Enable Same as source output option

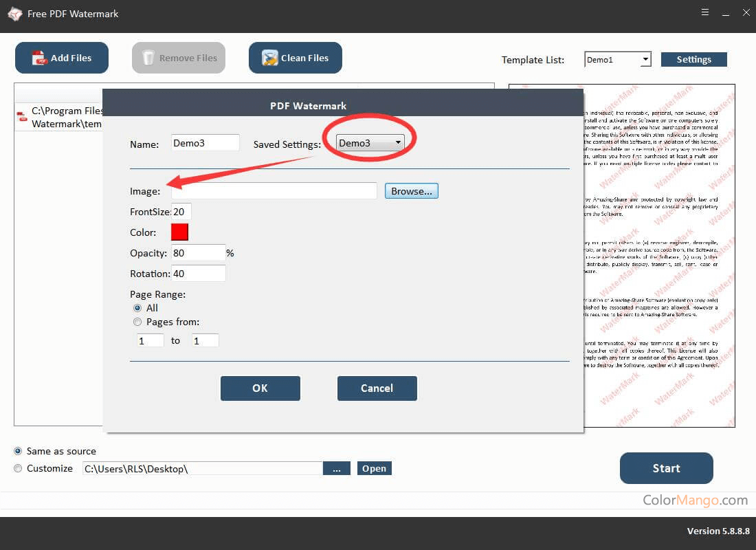click(19, 451)
